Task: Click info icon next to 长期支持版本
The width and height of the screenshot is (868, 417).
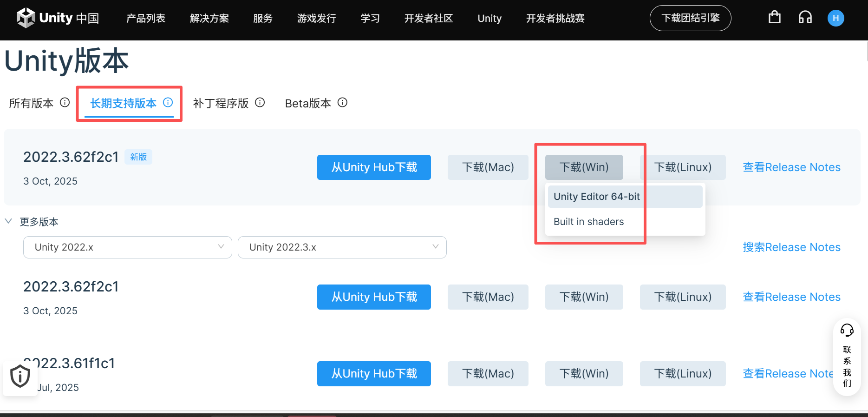Action: click(x=168, y=102)
